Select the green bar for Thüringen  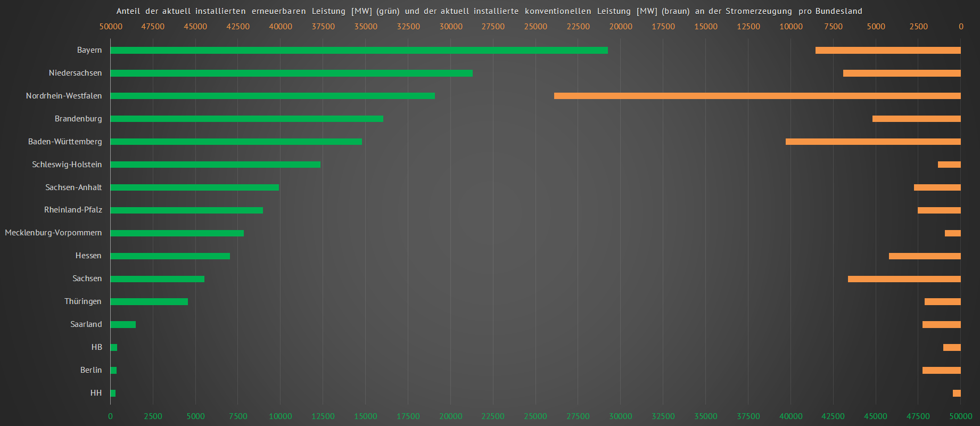click(x=149, y=302)
